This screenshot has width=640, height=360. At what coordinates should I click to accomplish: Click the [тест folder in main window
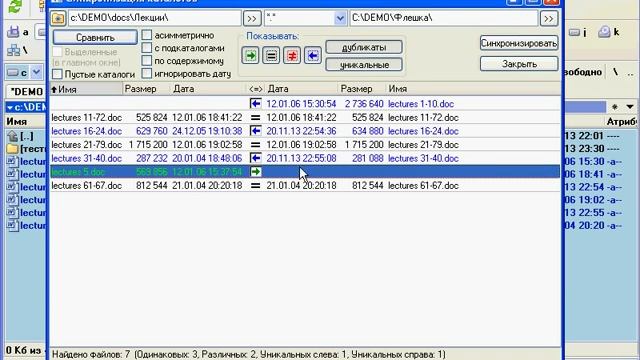pyautogui.click(x=27, y=149)
